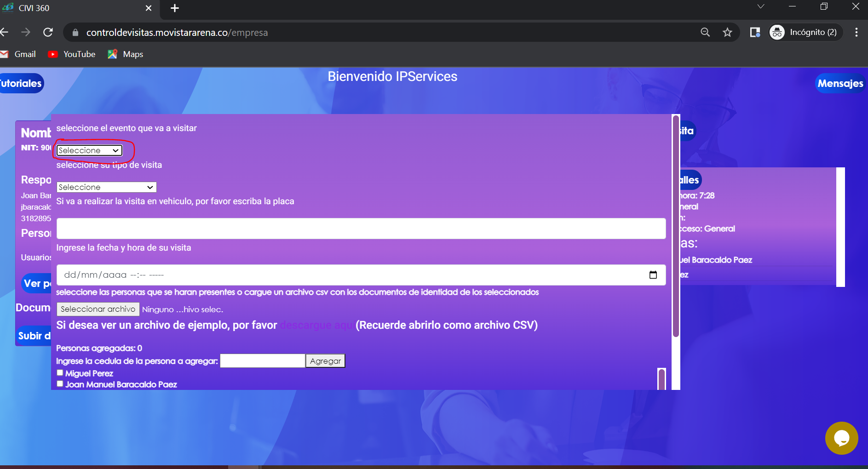The image size is (868, 469).
Task: Open the zoom magnifier icon in address bar
Action: pyautogui.click(x=705, y=32)
